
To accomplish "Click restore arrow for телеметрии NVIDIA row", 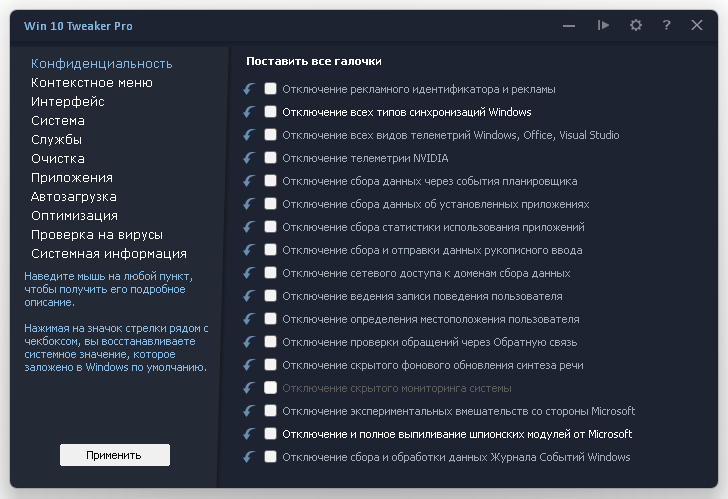I will 249,158.
